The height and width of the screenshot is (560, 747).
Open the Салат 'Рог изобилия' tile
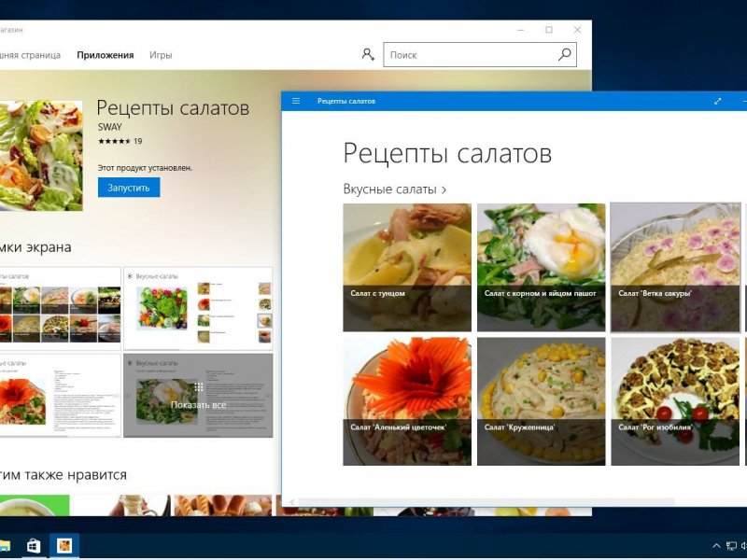(x=675, y=401)
